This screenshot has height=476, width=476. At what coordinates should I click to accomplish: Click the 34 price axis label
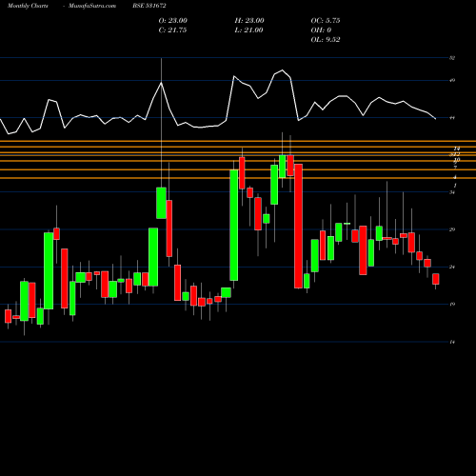(x=452, y=192)
